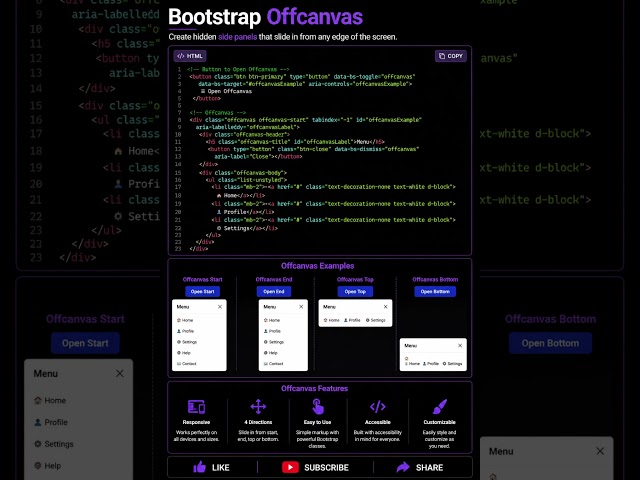Select Contact in the Offcanvas Start preview
This screenshot has height=480, width=640.
[x=187, y=363]
